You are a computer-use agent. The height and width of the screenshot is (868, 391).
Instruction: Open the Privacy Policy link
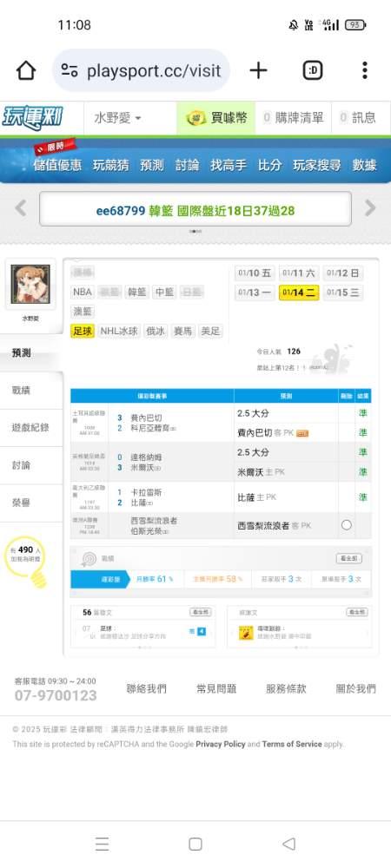(x=221, y=745)
